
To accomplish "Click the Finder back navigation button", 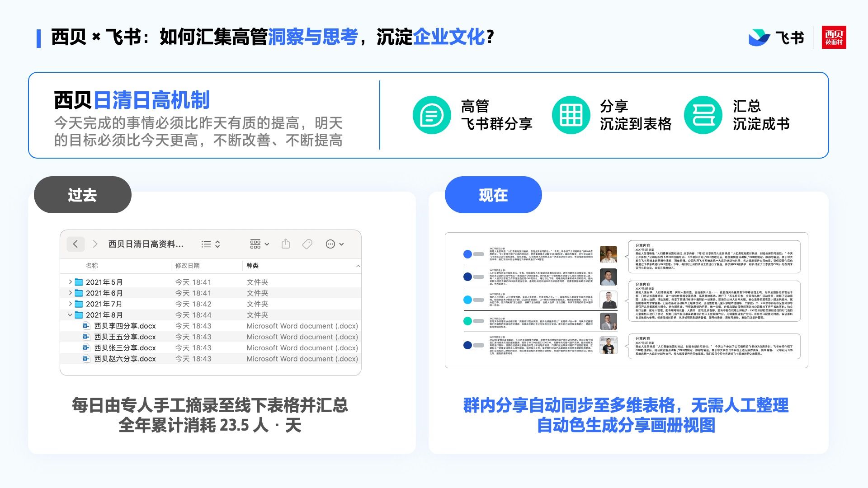I will [x=75, y=244].
